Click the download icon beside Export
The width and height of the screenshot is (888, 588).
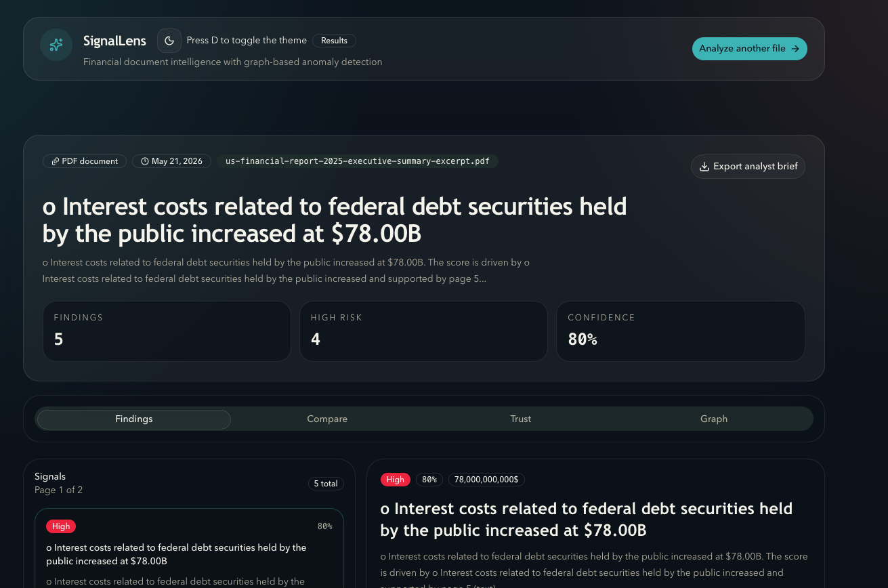pyautogui.click(x=704, y=167)
